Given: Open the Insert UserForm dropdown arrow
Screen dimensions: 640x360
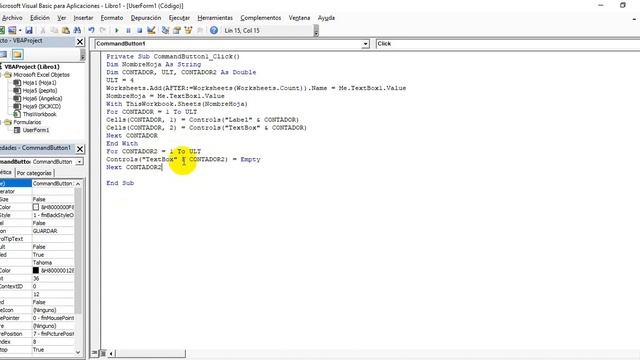Looking at the screenshot, I should tap(20, 30).
